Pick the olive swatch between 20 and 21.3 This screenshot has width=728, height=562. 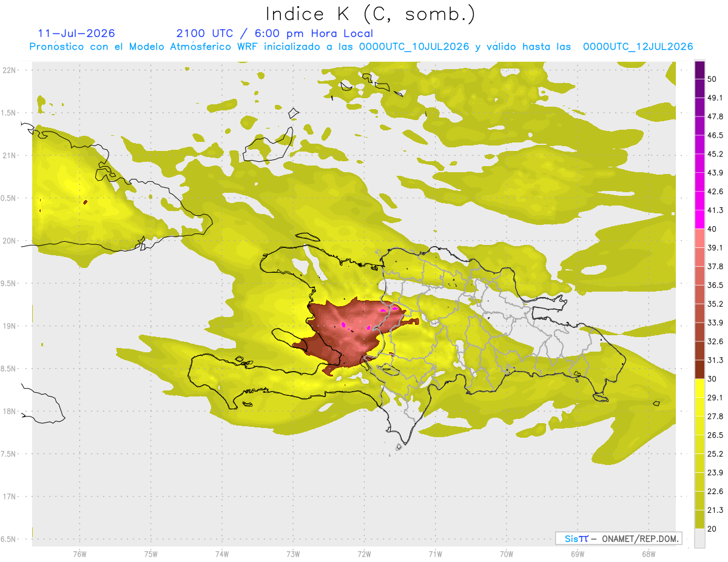tap(699, 519)
